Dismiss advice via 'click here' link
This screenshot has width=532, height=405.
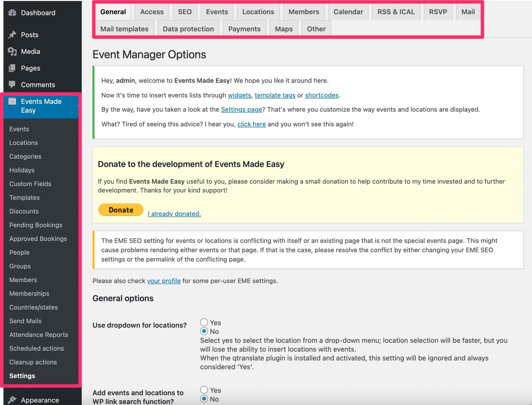tap(251, 124)
